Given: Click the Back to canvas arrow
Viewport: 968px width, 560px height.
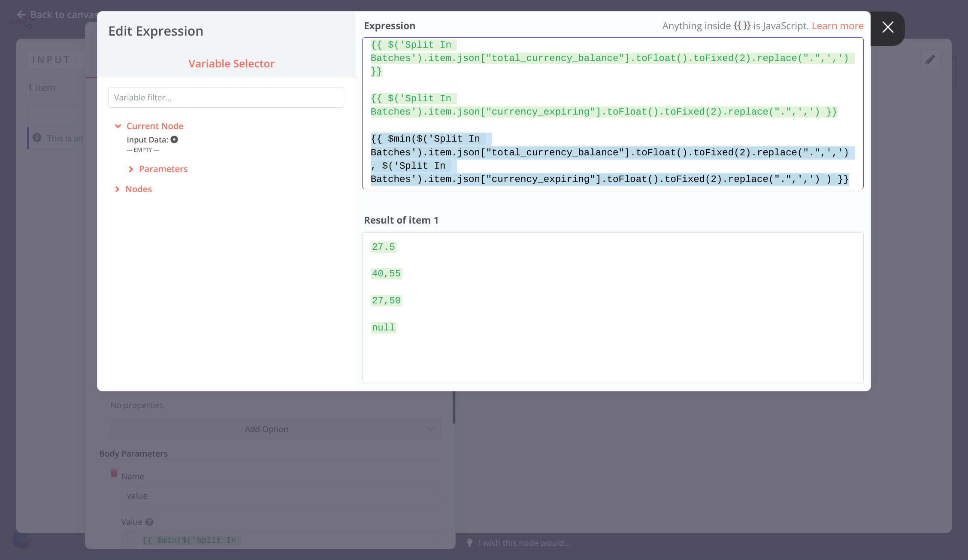Looking at the screenshot, I should 21,14.
